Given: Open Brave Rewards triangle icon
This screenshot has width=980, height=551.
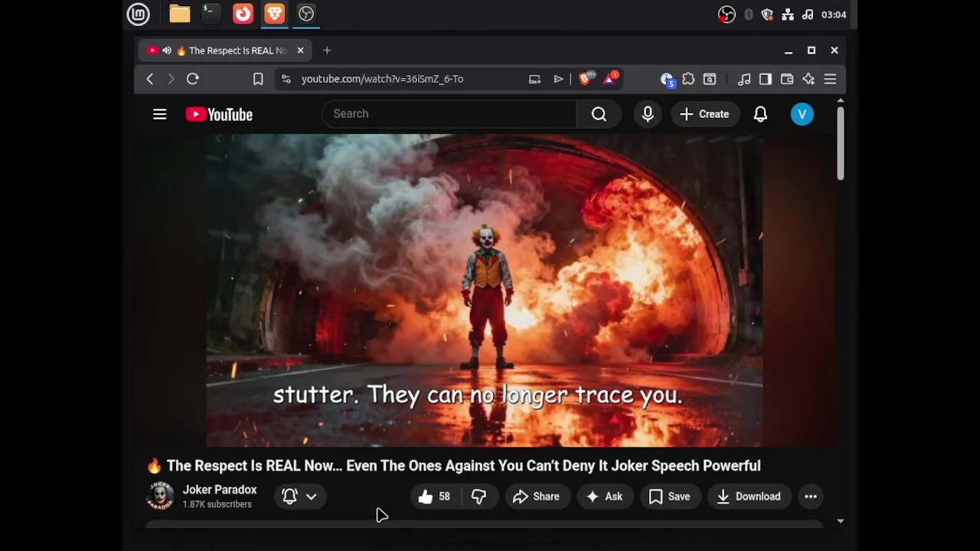Looking at the screenshot, I should (x=610, y=79).
